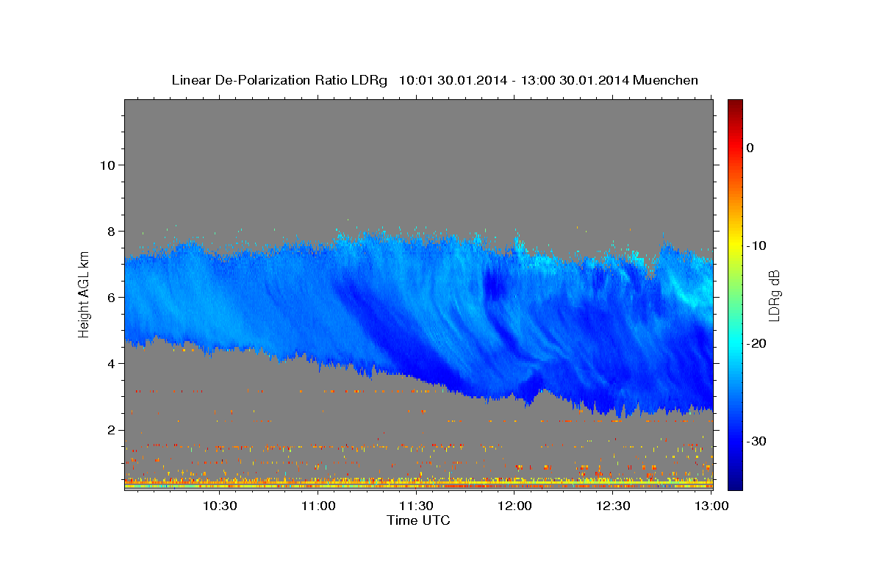
Task: Click the '12:00' time tick label
Action: coord(514,506)
